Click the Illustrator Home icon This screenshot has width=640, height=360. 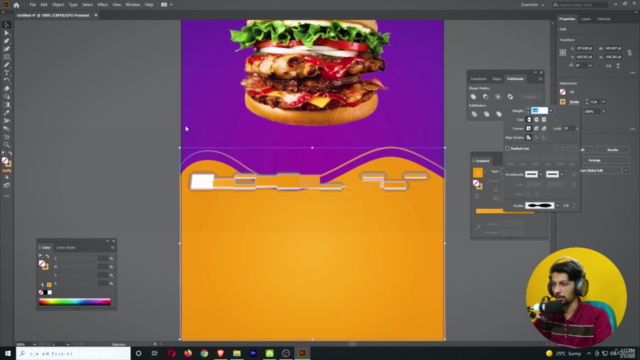point(16,5)
